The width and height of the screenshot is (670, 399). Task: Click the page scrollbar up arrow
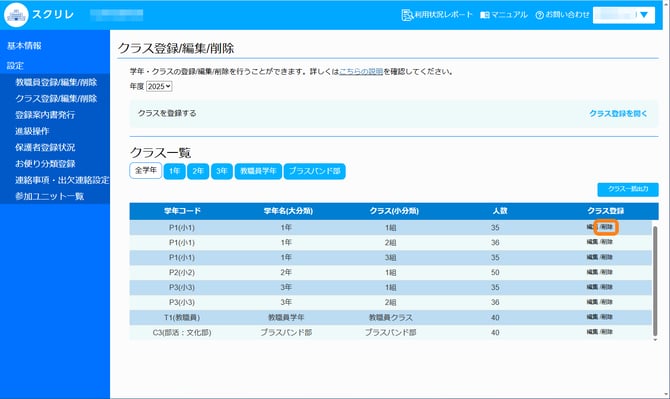[667, 3]
